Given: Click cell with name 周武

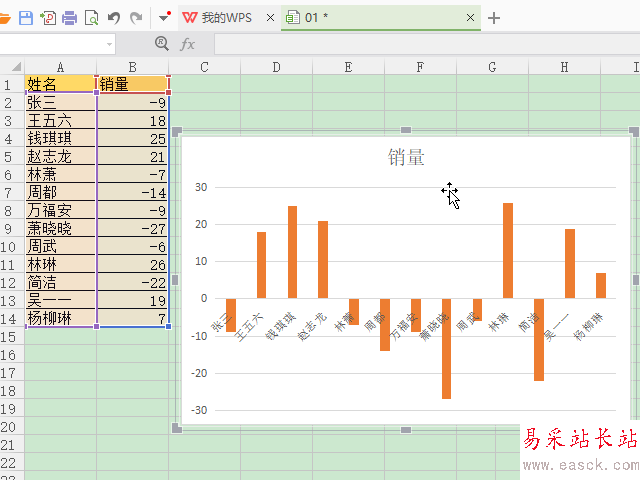Looking at the screenshot, I should click(60, 246).
